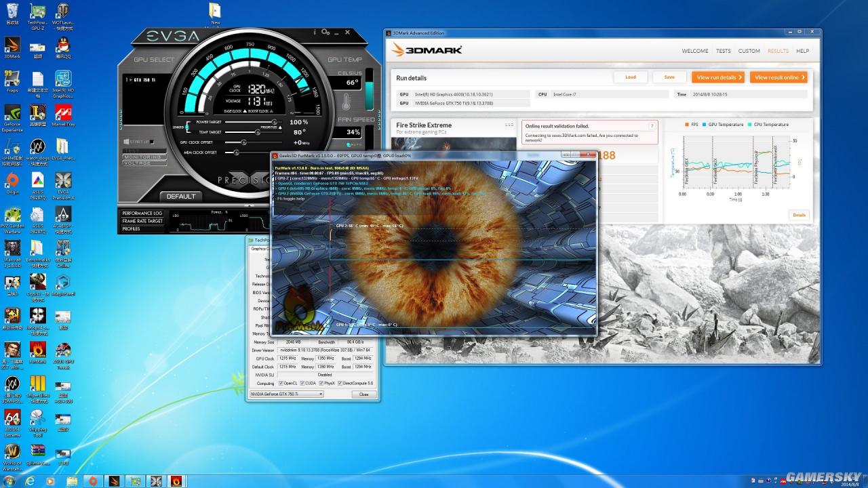This screenshot has height=488, width=868.
Task: Open the Origin desktop icon
Action: pyautogui.click(x=12, y=183)
